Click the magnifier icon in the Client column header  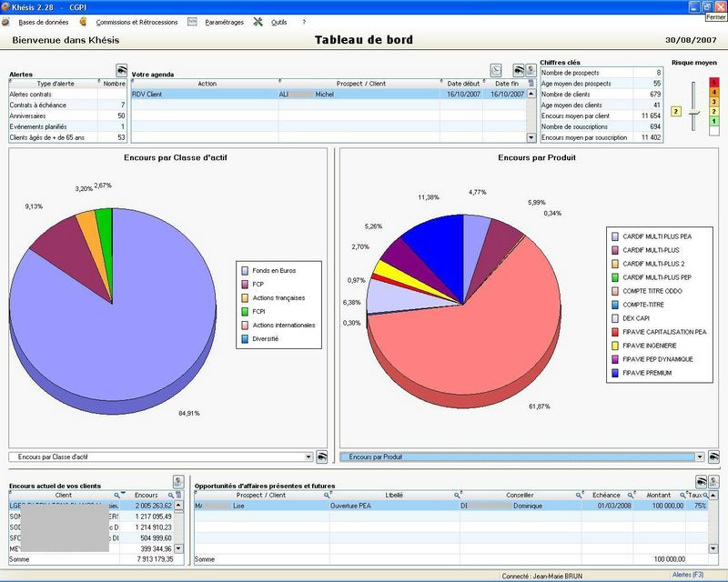[x=116, y=495]
